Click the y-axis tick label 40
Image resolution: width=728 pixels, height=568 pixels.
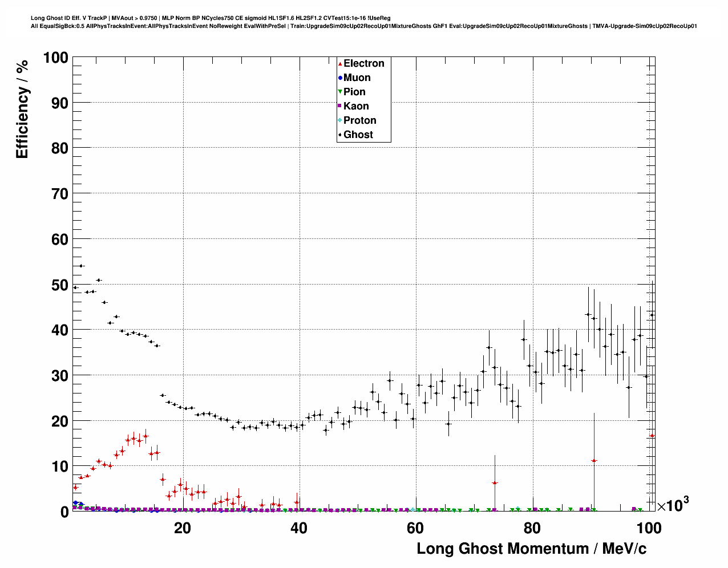60,330
